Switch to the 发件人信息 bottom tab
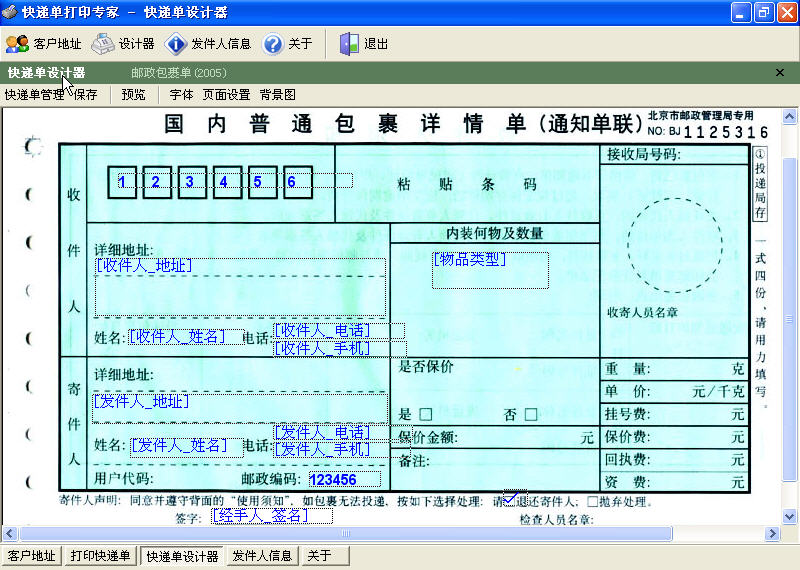 click(x=262, y=556)
